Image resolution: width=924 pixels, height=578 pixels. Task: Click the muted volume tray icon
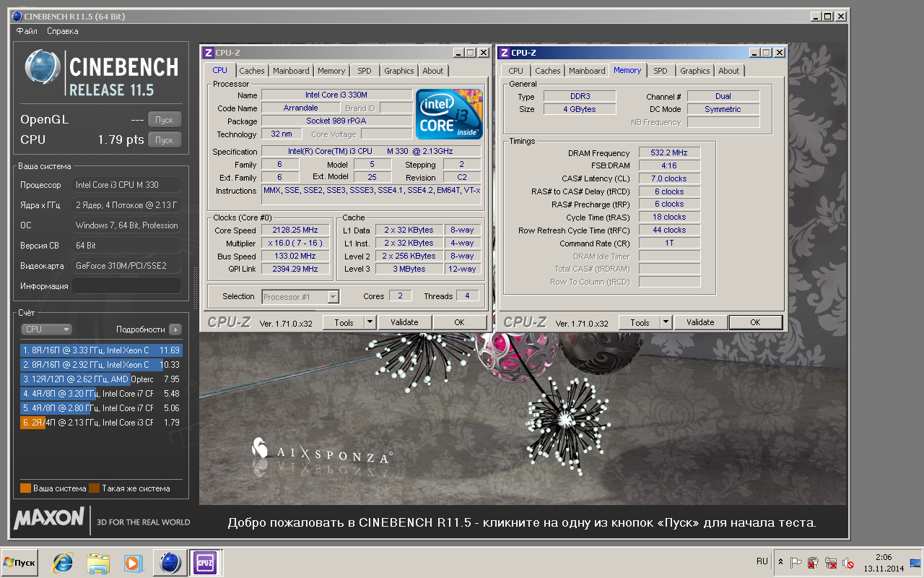tap(849, 562)
